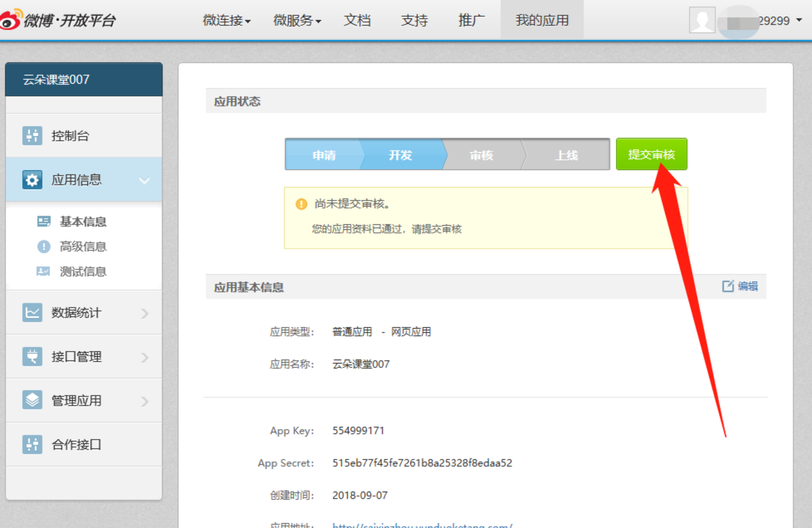Click the 应用信息 gear icon
The image size is (812, 528).
(32, 180)
